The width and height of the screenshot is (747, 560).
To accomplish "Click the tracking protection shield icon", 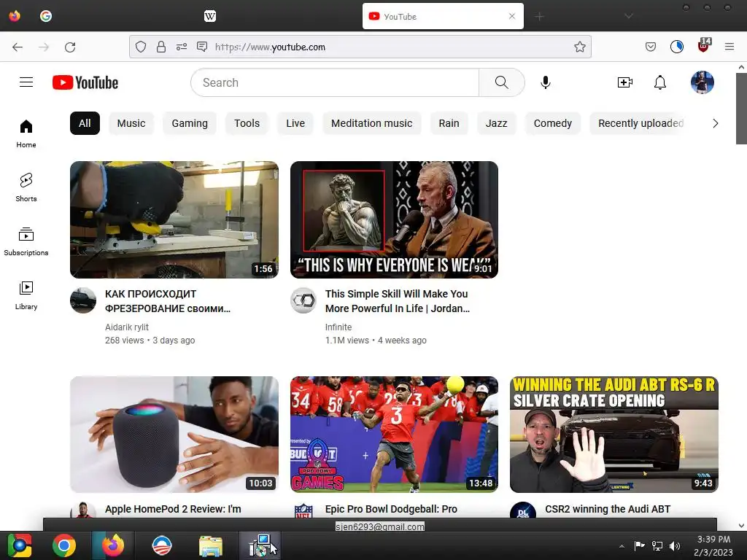I will click(x=141, y=47).
